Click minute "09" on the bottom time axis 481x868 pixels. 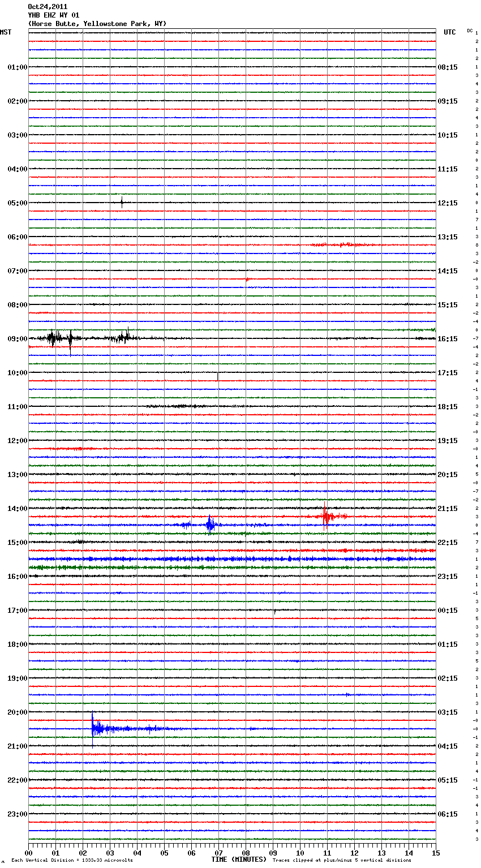tap(273, 853)
